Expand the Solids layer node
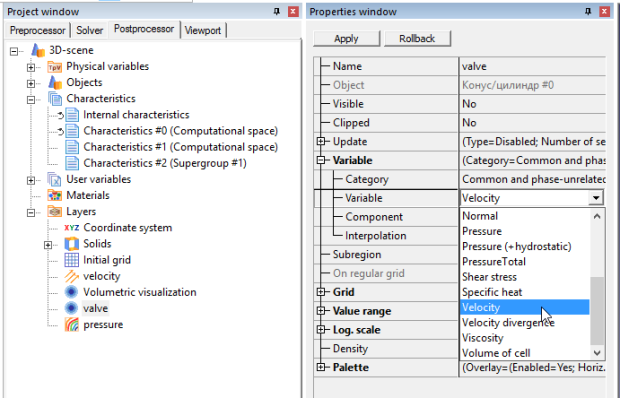 [48, 245]
